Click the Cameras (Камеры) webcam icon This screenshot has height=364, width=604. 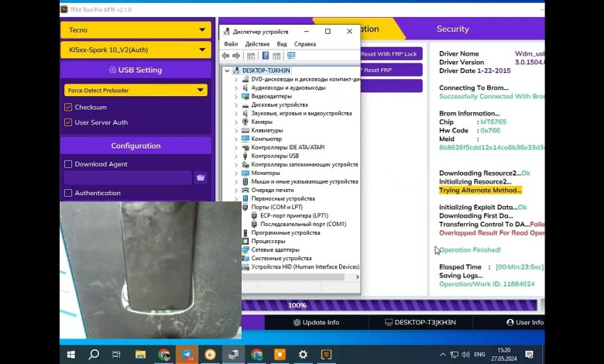click(x=245, y=122)
